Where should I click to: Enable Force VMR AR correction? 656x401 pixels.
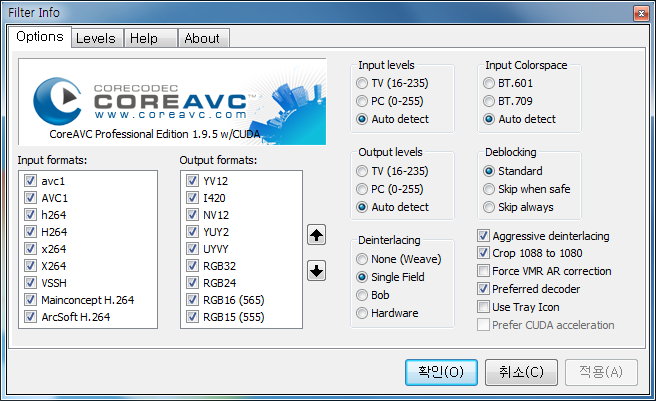(483, 271)
